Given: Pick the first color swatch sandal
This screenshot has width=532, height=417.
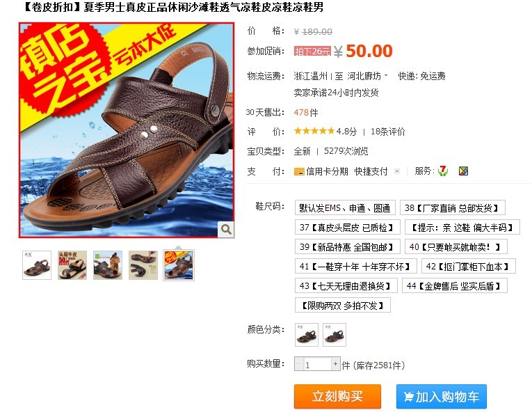Looking at the screenshot, I should coord(307,335).
